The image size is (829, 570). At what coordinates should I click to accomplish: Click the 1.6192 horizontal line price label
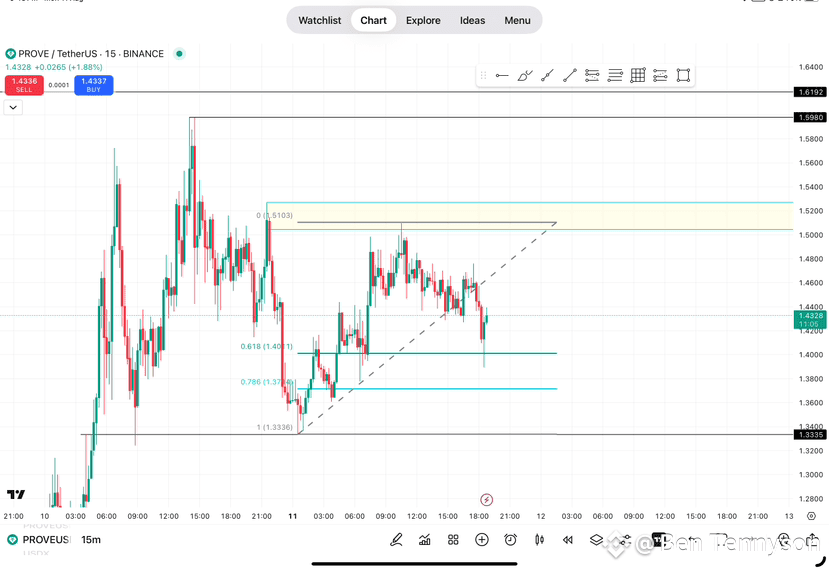[x=810, y=92]
